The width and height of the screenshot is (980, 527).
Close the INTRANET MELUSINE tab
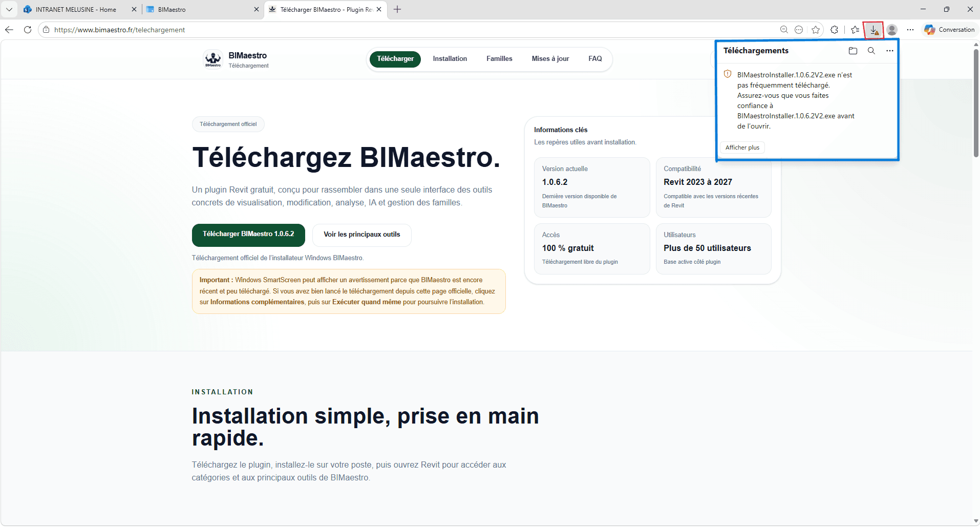click(134, 9)
